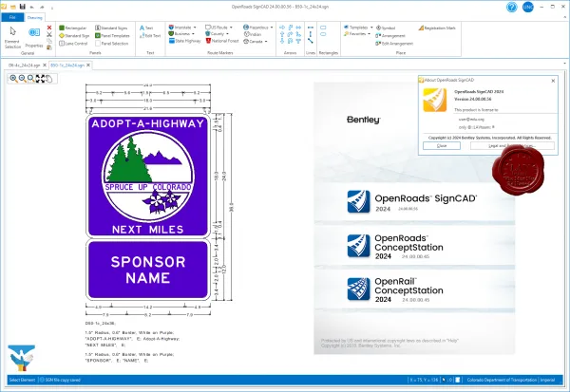Viewport: 570px width, 392px height.
Task: Click Close in About OpenRoads SignCAD dialog
Action: (x=442, y=145)
